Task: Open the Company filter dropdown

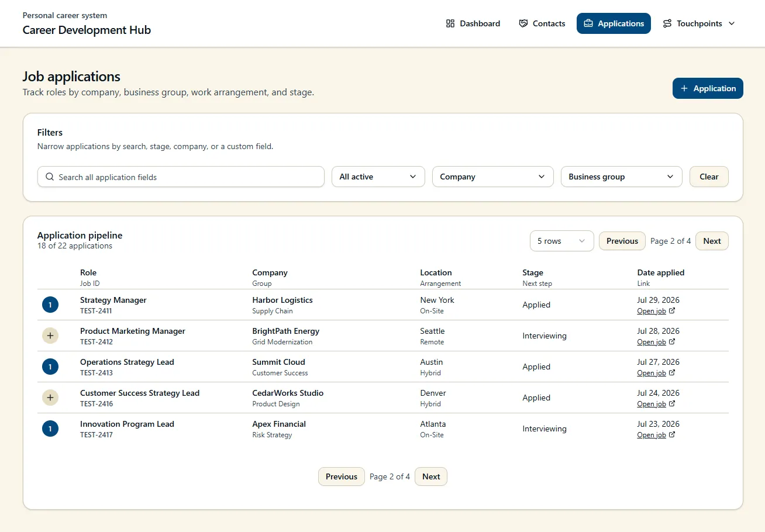Action: (x=493, y=177)
